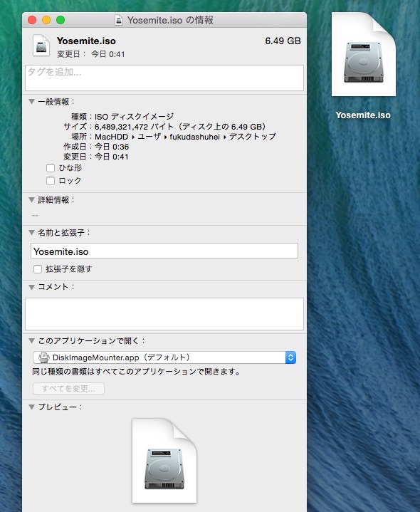Click the '6,489,321,472 バイト' size value
The height and width of the screenshot is (512, 420).
click(134, 127)
